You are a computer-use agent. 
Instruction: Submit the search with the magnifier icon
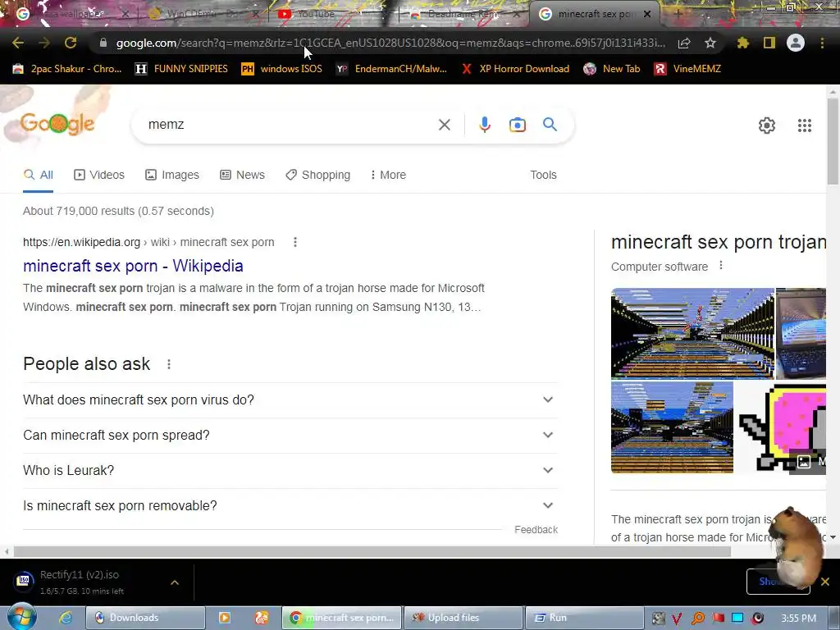550,125
